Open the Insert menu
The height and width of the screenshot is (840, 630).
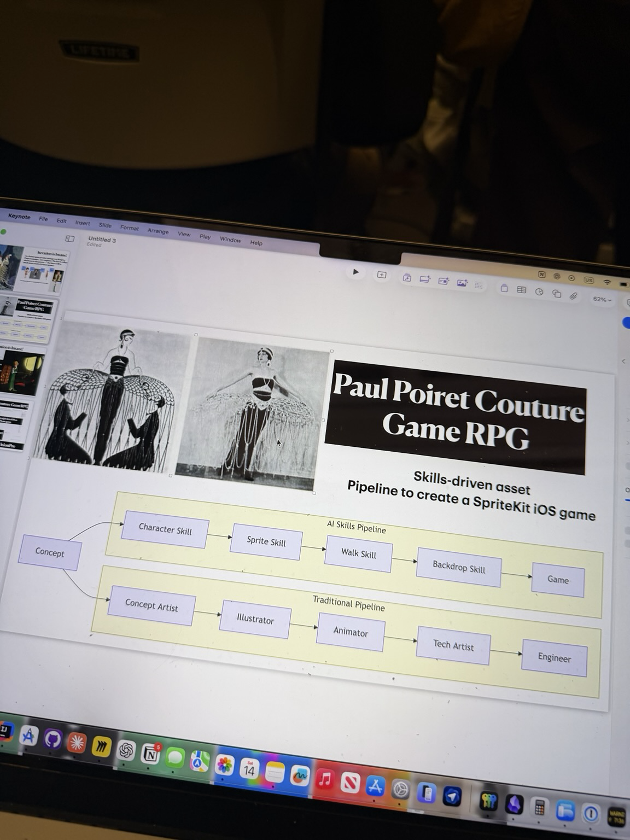pyautogui.click(x=83, y=223)
